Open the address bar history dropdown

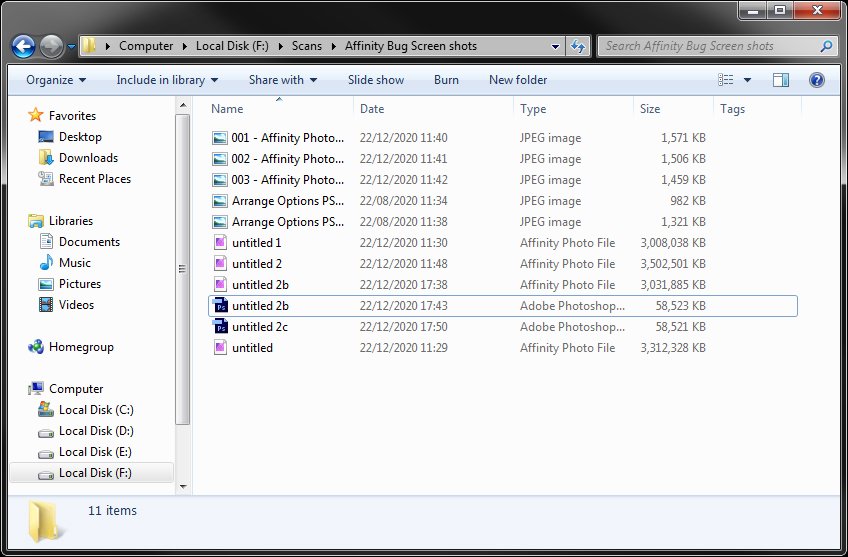[555, 47]
